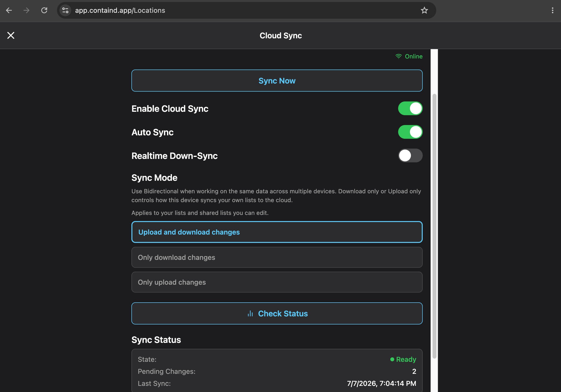Click the Pending Changes: label
561x392 pixels.
pos(167,371)
